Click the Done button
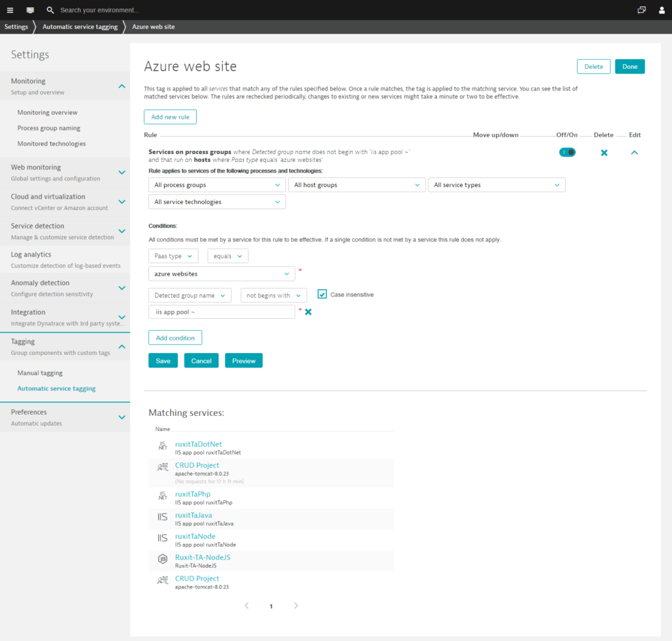Viewport: 672px width, 641px height. (x=629, y=66)
